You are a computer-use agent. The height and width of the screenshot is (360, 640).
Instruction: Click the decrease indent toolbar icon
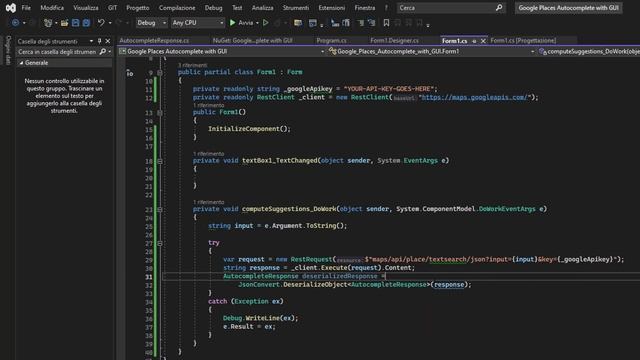pos(335,23)
